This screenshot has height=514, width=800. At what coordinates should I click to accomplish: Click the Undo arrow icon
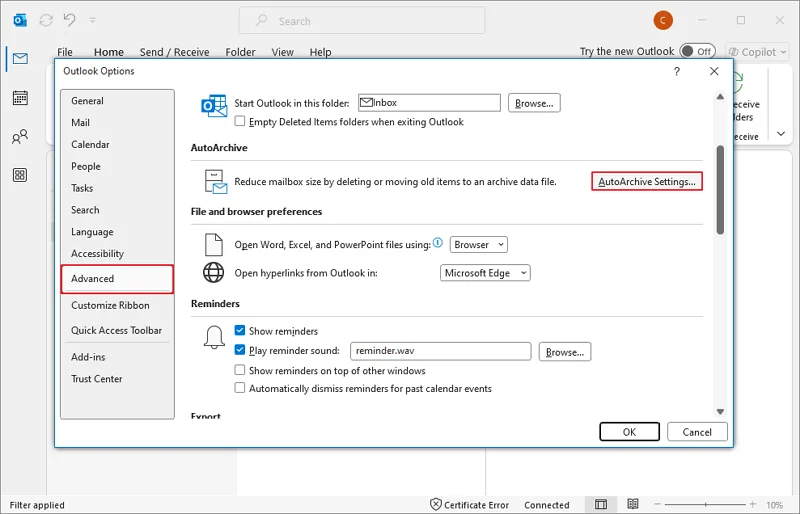[70, 20]
